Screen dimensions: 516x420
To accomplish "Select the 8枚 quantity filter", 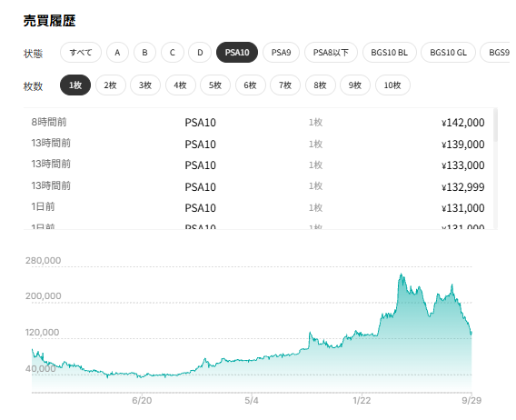I will pyautogui.click(x=320, y=85).
